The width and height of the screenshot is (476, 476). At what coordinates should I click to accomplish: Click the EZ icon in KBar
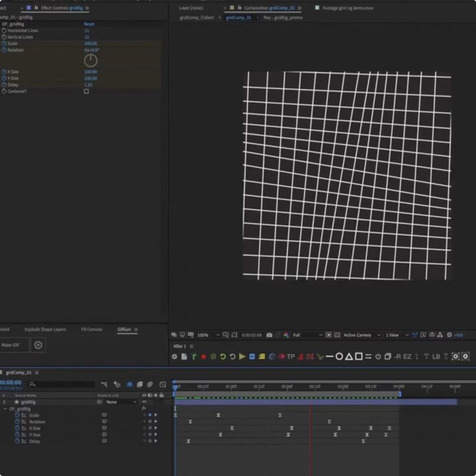pyautogui.click(x=407, y=356)
